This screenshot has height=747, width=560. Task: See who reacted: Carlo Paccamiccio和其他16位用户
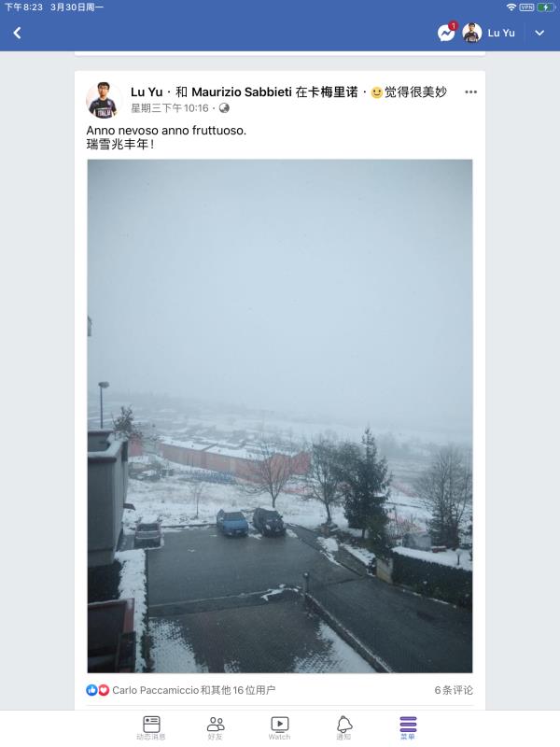(x=194, y=690)
